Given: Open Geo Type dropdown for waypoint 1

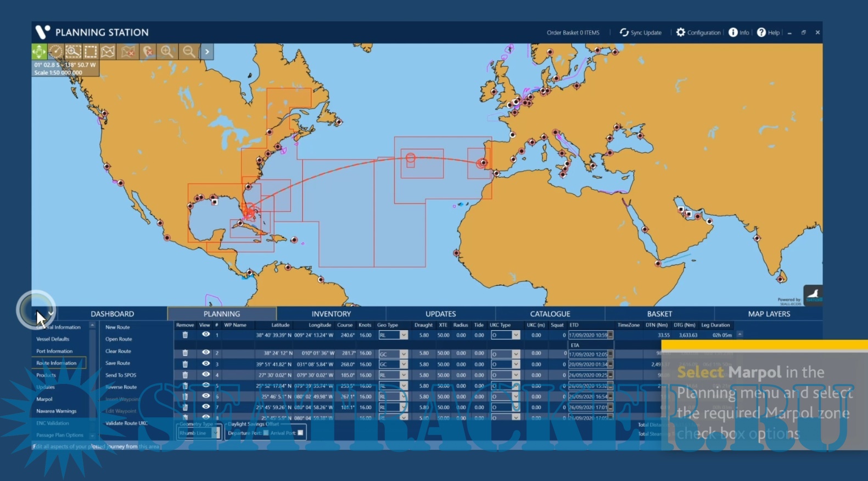Looking at the screenshot, I should [x=404, y=335].
